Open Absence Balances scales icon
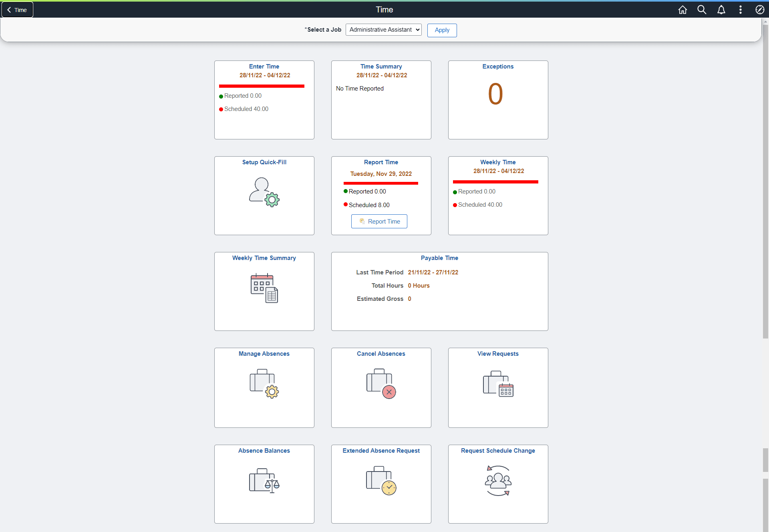 click(x=264, y=480)
